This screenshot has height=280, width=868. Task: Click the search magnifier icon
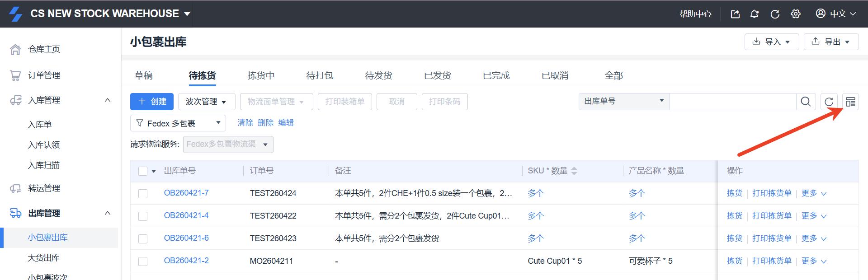click(806, 102)
